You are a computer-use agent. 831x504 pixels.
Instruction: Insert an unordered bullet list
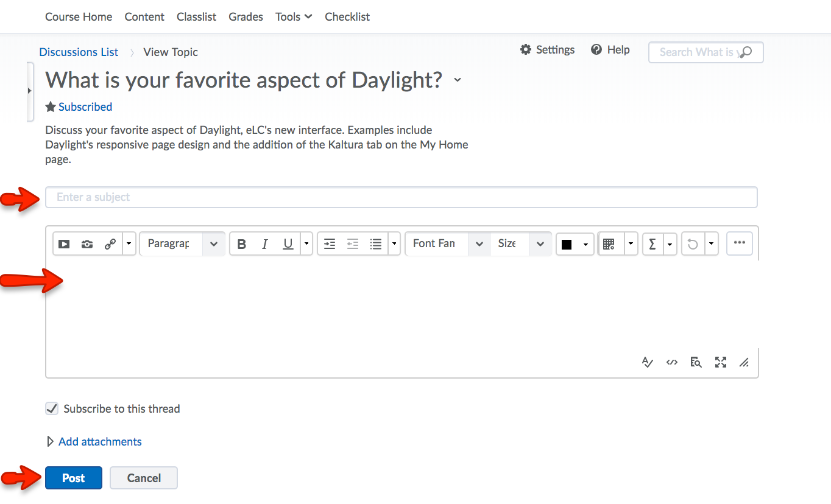tap(376, 244)
